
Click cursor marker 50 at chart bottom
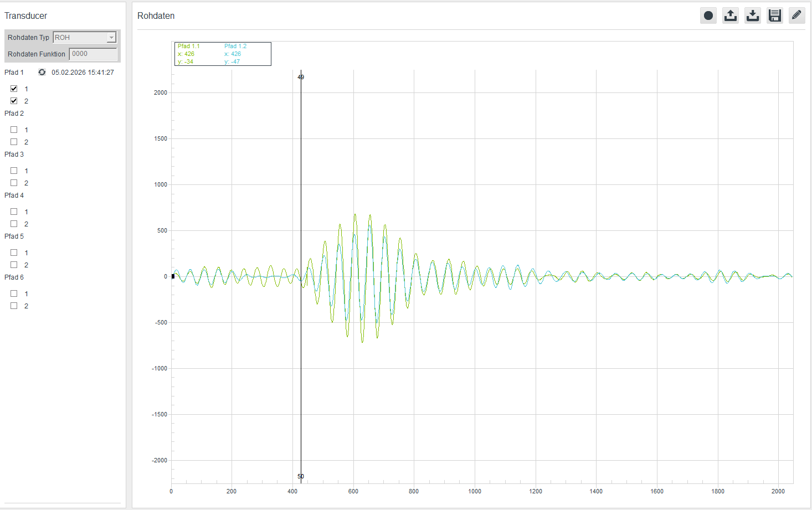[x=301, y=476]
